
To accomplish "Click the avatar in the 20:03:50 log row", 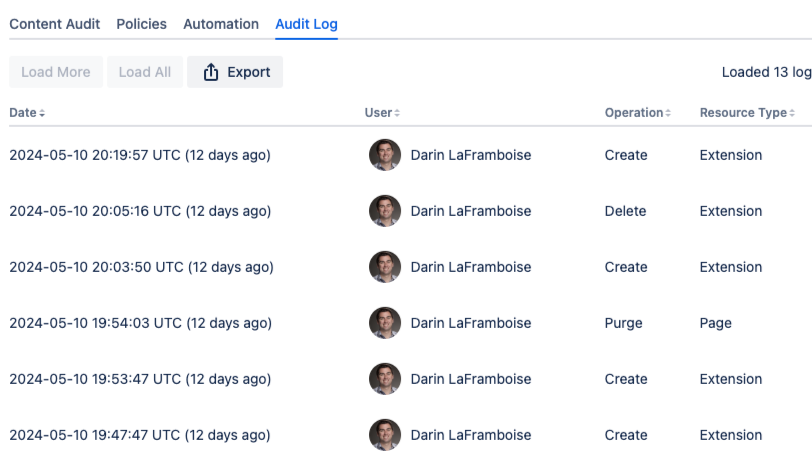I will click(x=385, y=267).
